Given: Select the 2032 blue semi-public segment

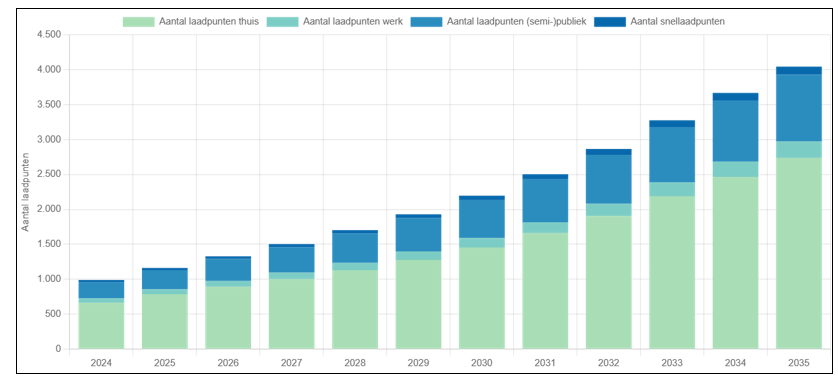Looking at the screenshot, I should 609,179.
